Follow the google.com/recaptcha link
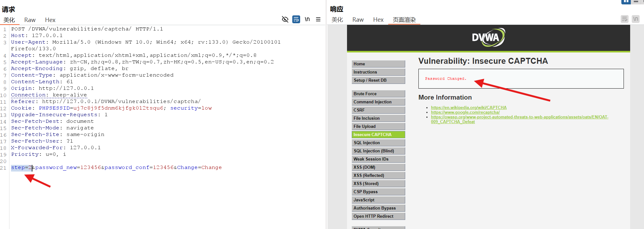Image resolution: width=644 pixels, height=229 pixels. tap(465, 112)
